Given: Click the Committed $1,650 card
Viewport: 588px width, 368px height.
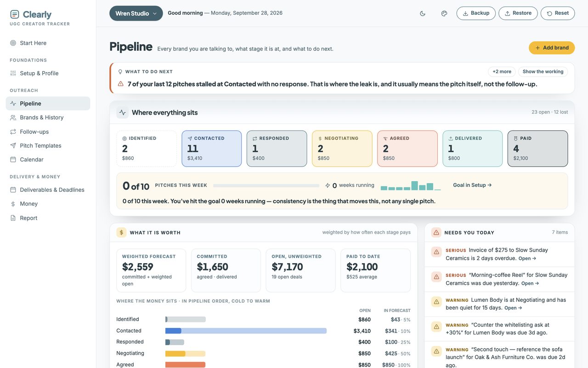Looking at the screenshot, I should pyautogui.click(x=226, y=270).
